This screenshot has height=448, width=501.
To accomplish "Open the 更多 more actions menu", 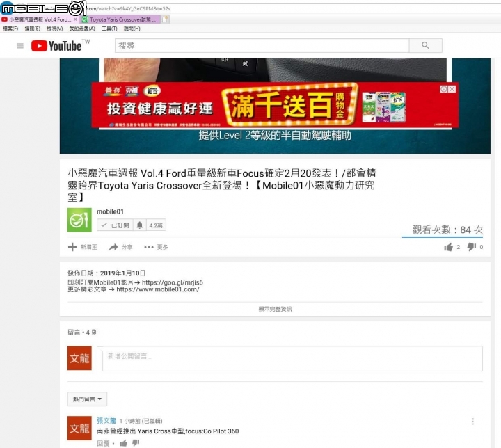I will (x=156, y=247).
